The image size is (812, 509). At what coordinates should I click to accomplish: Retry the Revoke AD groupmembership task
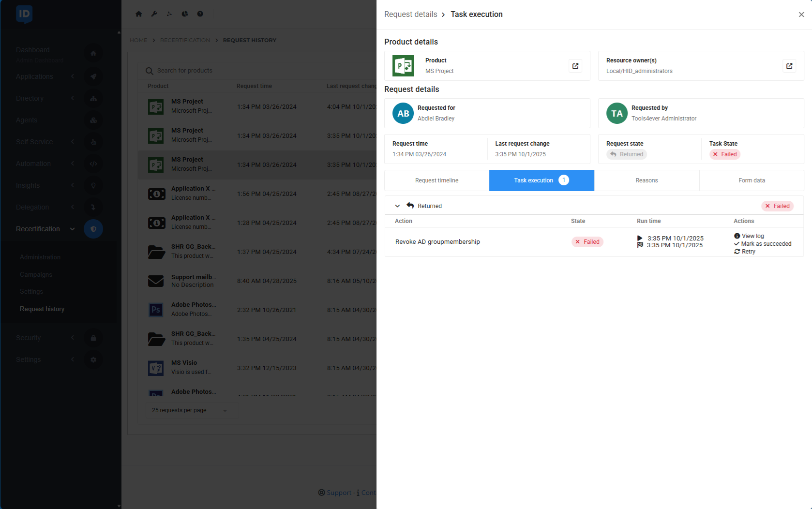(748, 252)
